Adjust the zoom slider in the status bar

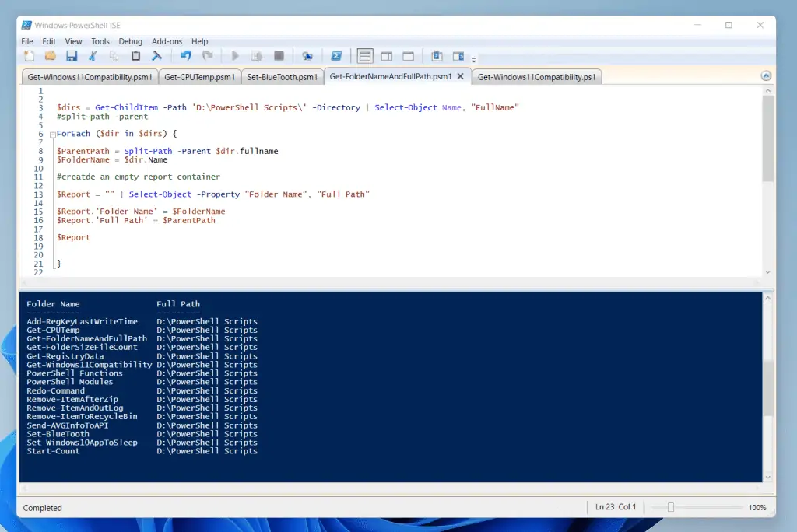pos(671,507)
